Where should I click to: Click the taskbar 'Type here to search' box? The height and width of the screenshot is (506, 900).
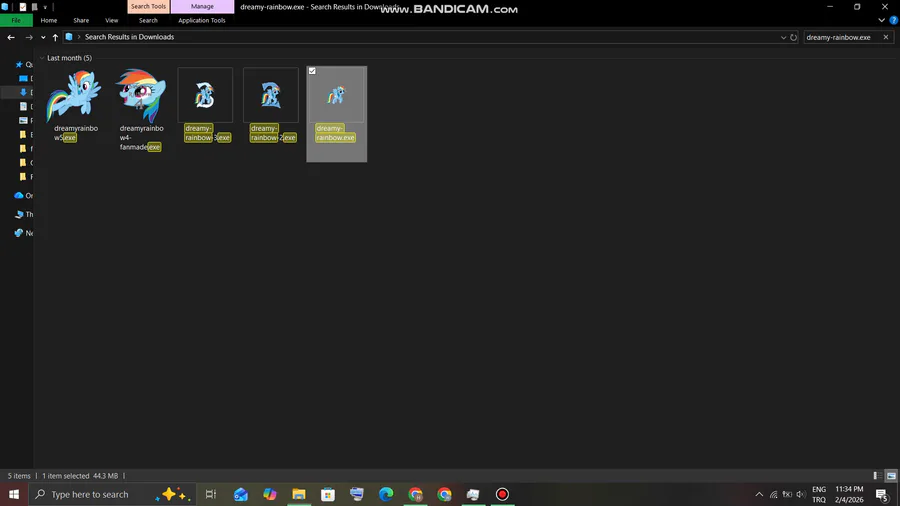coord(112,494)
